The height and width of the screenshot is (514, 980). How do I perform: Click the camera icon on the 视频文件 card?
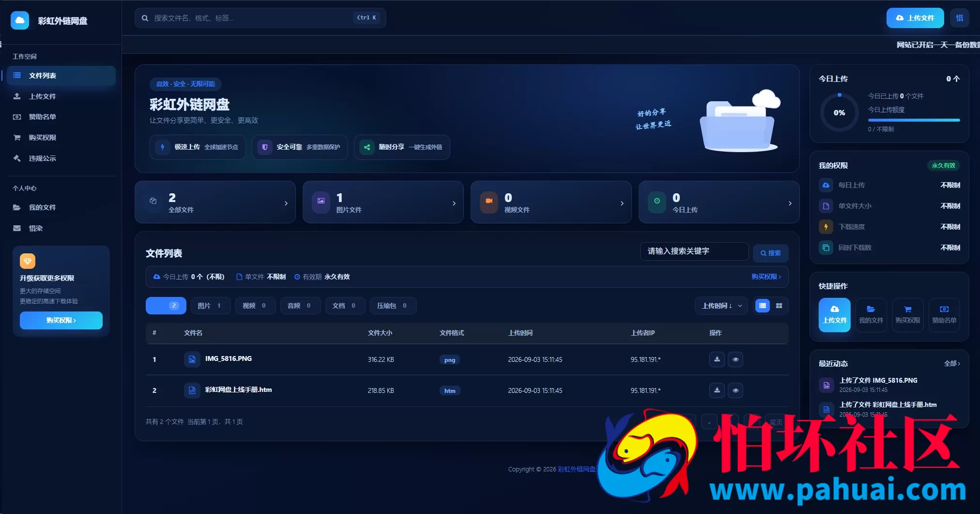click(489, 201)
